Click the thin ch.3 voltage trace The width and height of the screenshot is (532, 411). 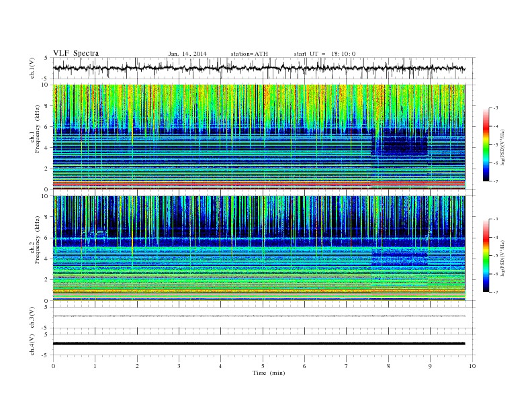[x=259, y=316]
